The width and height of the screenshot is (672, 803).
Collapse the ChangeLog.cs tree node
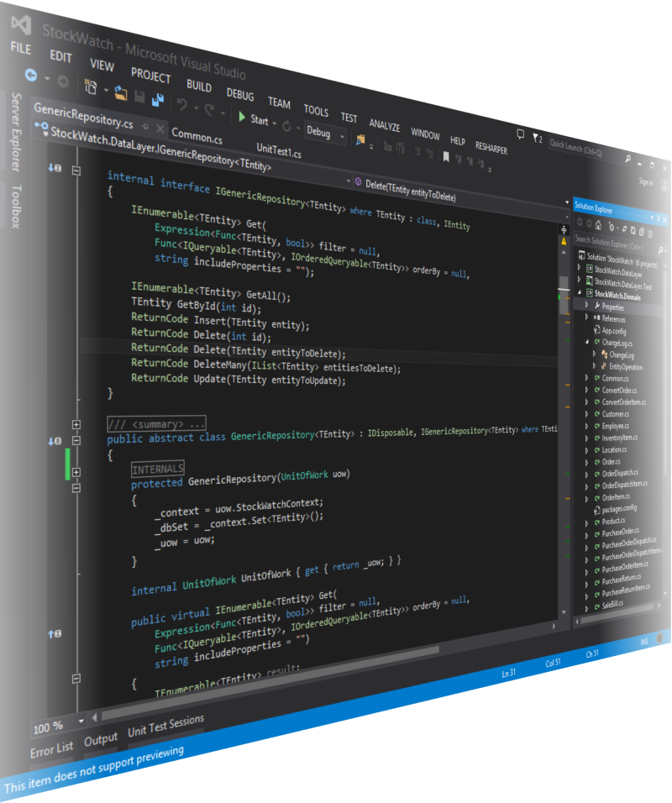(x=587, y=341)
